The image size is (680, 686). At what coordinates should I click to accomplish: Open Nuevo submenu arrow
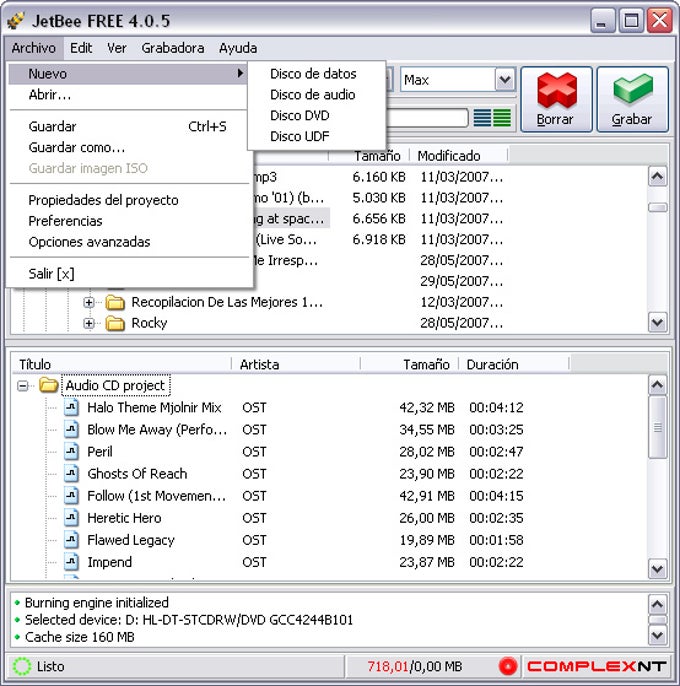click(x=240, y=73)
